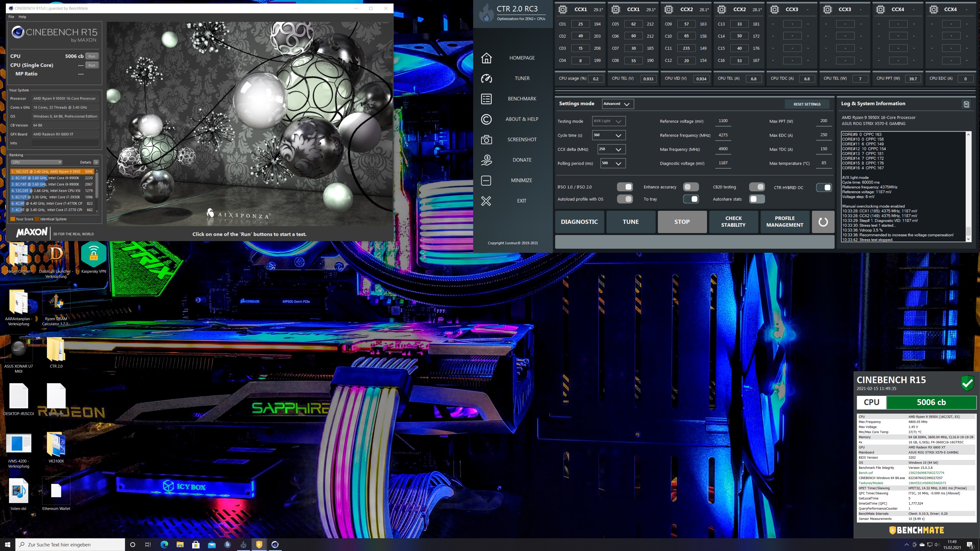This screenshot has width=980, height=551.
Task: Toggle IFSO 1.0 / IFSO 2.0 switch
Action: (625, 187)
